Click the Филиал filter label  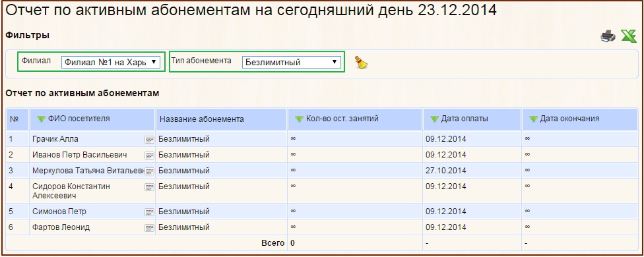click(36, 61)
